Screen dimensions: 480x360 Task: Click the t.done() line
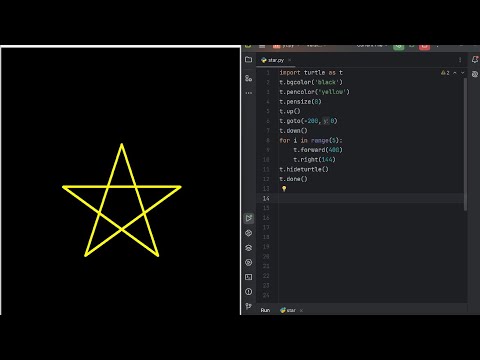(293, 179)
